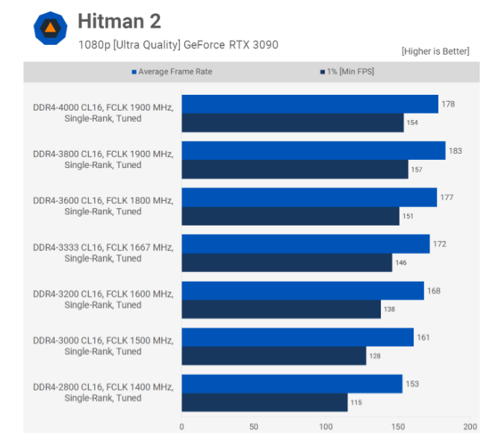Screen dimensions: 504x440
Task: Click the value label '138'
Action: click(x=389, y=309)
